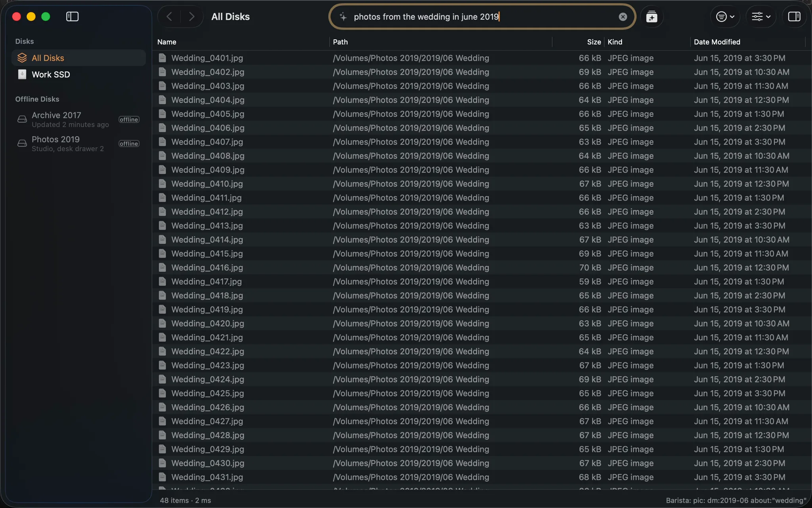Click date modified of Wedding_0431.jpg
The width and height of the screenshot is (812, 508).
pyautogui.click(x=739, y=477)
